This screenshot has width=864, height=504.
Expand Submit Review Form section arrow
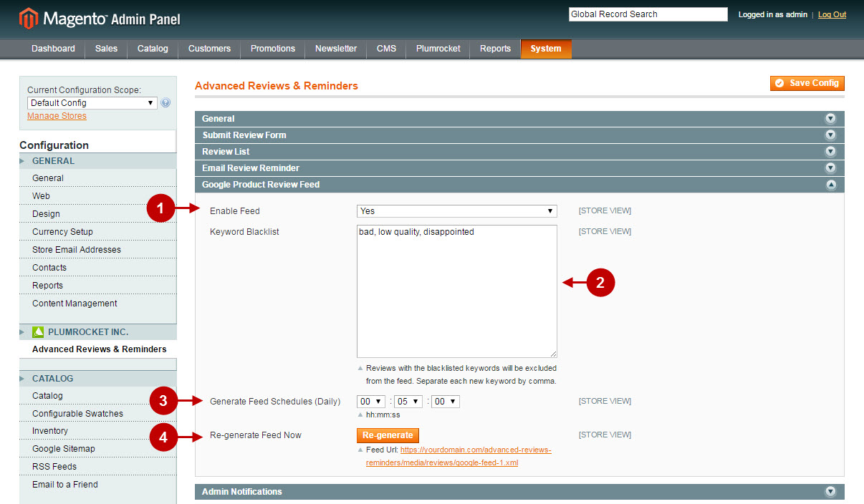tap(830, 135)
